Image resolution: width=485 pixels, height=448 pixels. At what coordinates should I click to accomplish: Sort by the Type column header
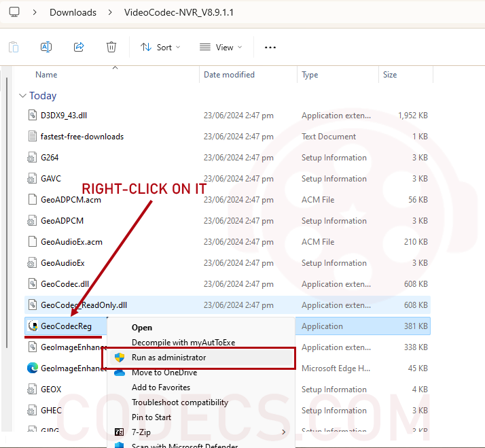[x=310, y=75]
